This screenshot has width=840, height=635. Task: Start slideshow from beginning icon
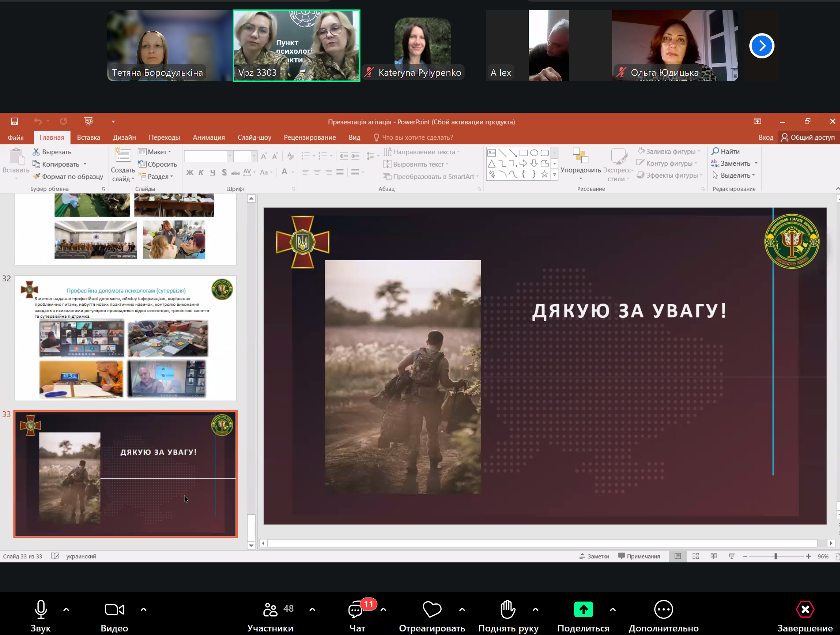88,121
